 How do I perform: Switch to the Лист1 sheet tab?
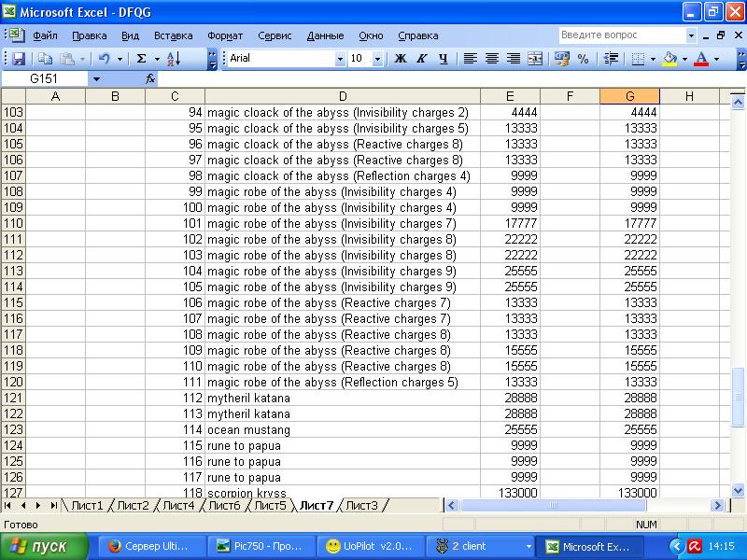coord(87,505)
